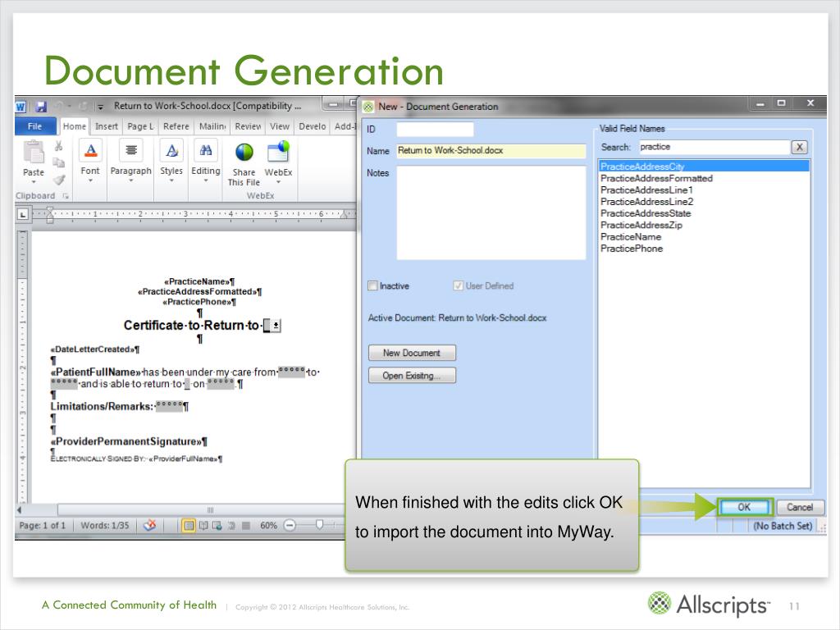Open the File tab in Word
This screenshot has height=630, width=840.
coord(34,126)
